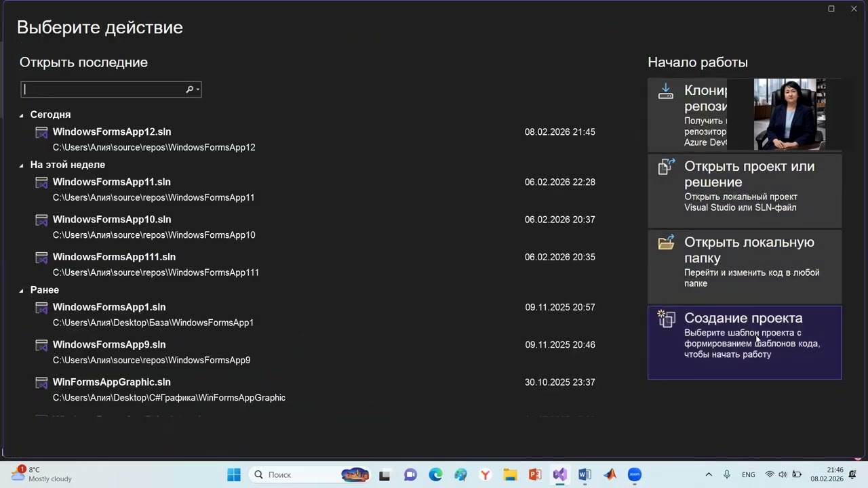Open WindowsFormsApp1.sln
Viewport: 868px width, 488px height.
pos(109,308)
